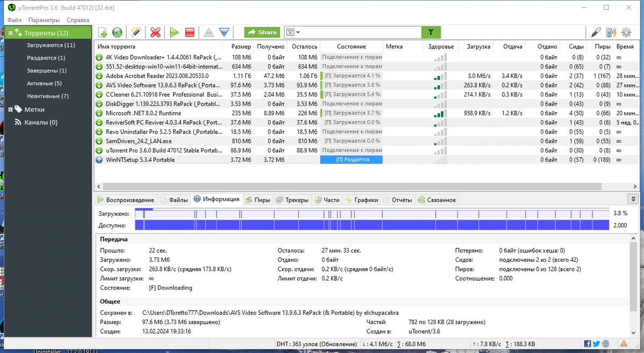The width and height of the screenshot is (644, 353).
Task: Click into the torrent search field
Action: tap(361, 33)
